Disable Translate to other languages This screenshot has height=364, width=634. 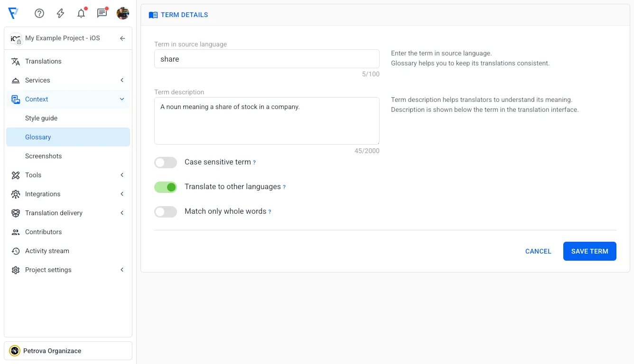pyautogui.click(x=165, y=187)
